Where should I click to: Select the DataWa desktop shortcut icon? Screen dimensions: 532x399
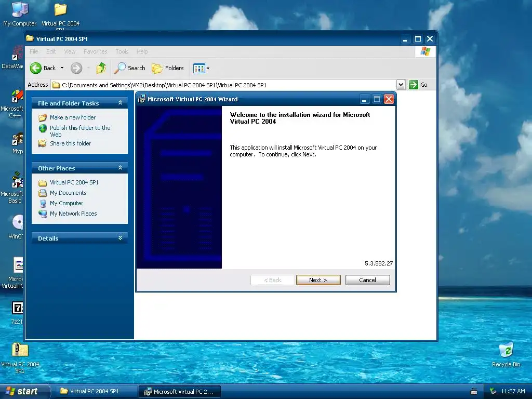[x=17, y=53]
